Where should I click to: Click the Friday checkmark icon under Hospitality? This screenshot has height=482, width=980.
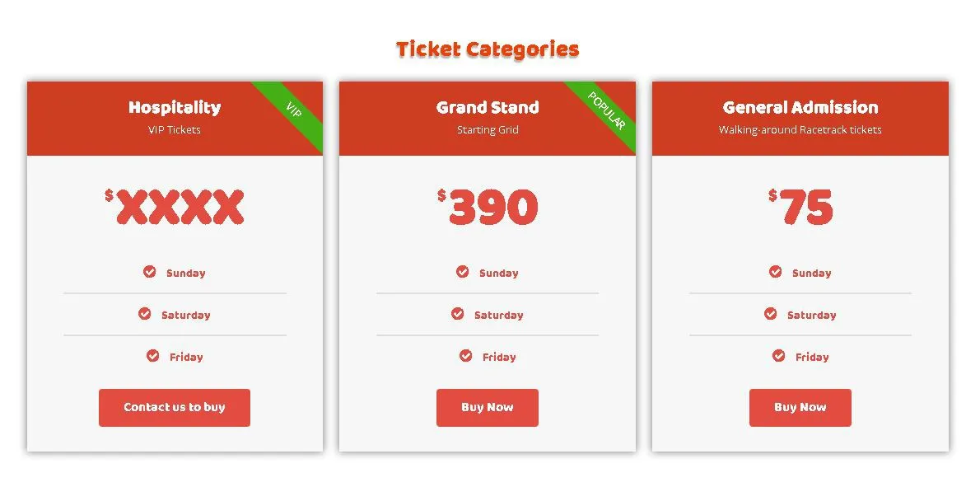[x=152, y=355]
